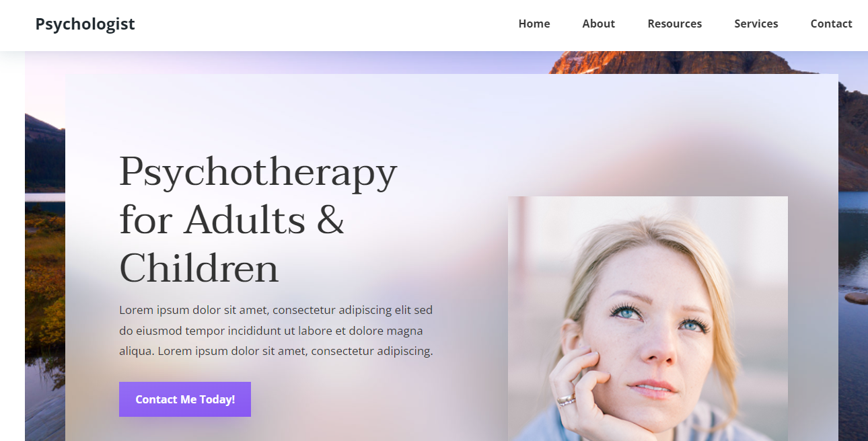Select Resources in the navigation bar

675,24
